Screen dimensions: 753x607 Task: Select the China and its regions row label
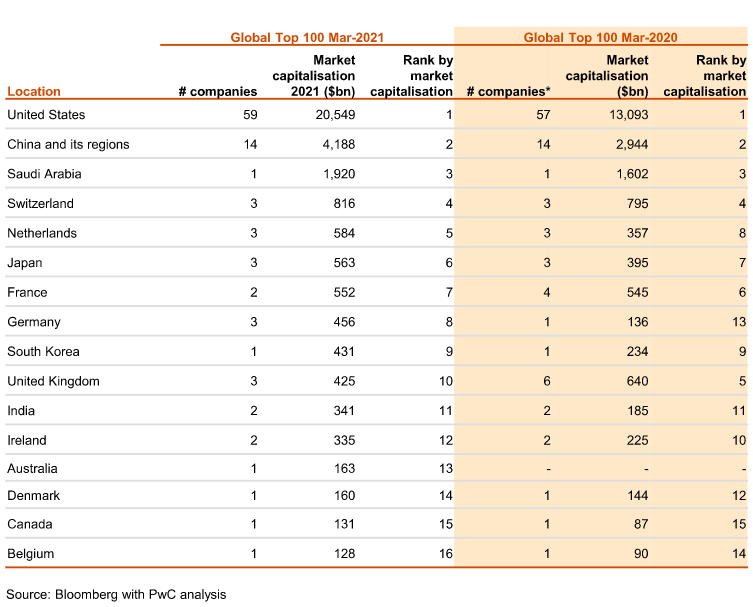point(68,144)
